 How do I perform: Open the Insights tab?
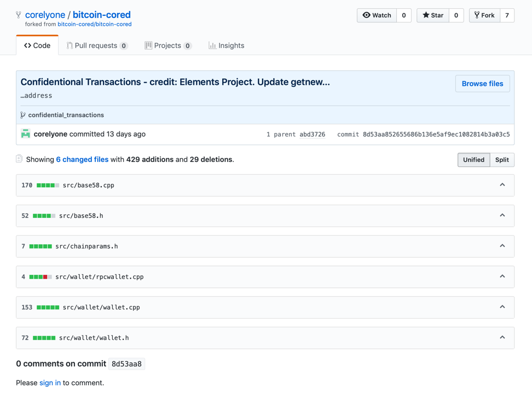pos(226,45)
